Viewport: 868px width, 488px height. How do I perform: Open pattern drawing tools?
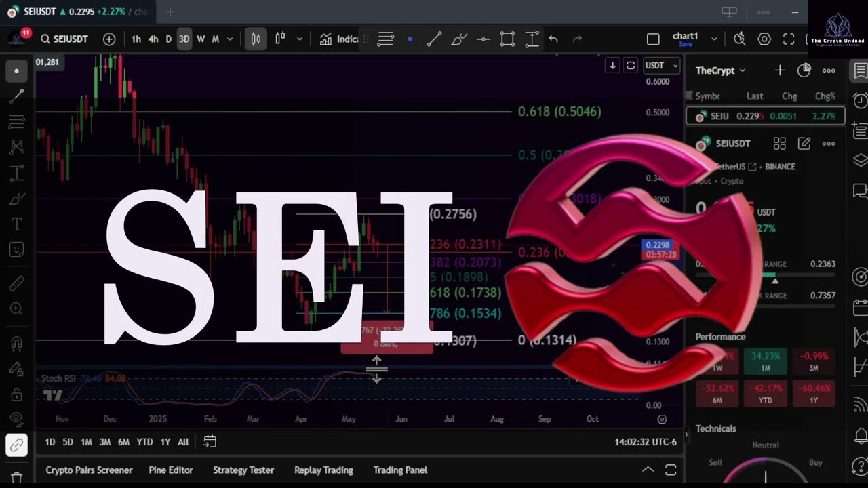(16, 147)
